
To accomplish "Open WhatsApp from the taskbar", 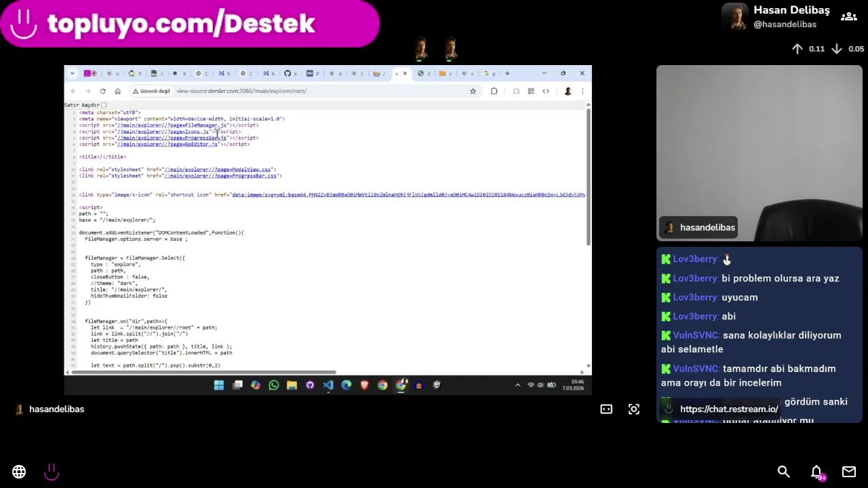I will click(x=273, y=385).
